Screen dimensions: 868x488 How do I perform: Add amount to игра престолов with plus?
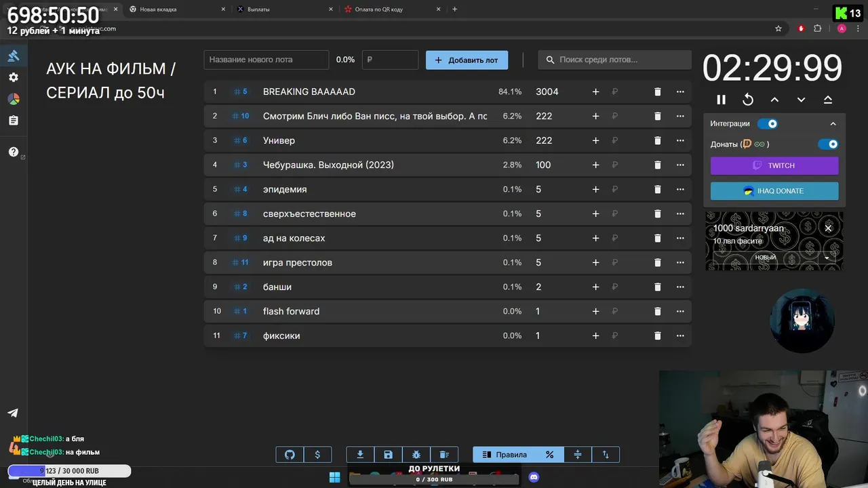[595, 262]
